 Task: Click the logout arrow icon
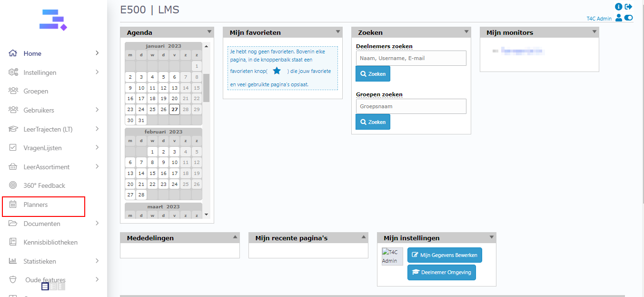pyautogui.click(x=629, y=7)
